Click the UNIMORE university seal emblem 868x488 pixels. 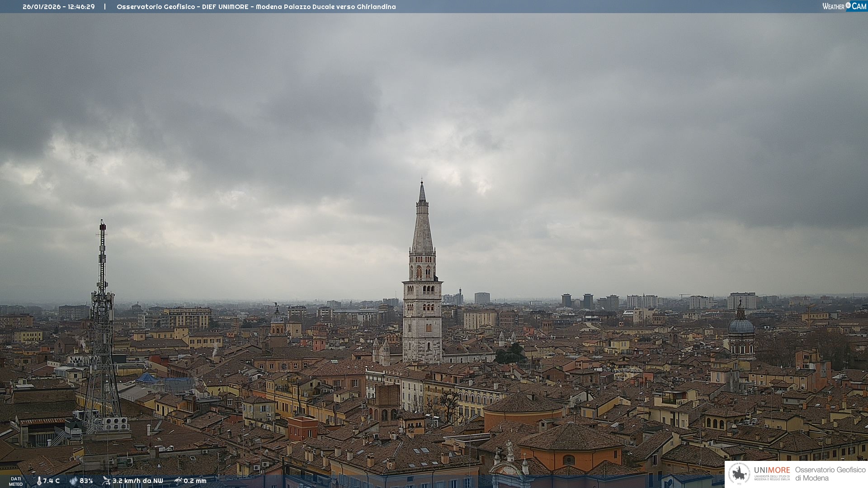pos(739,474)
